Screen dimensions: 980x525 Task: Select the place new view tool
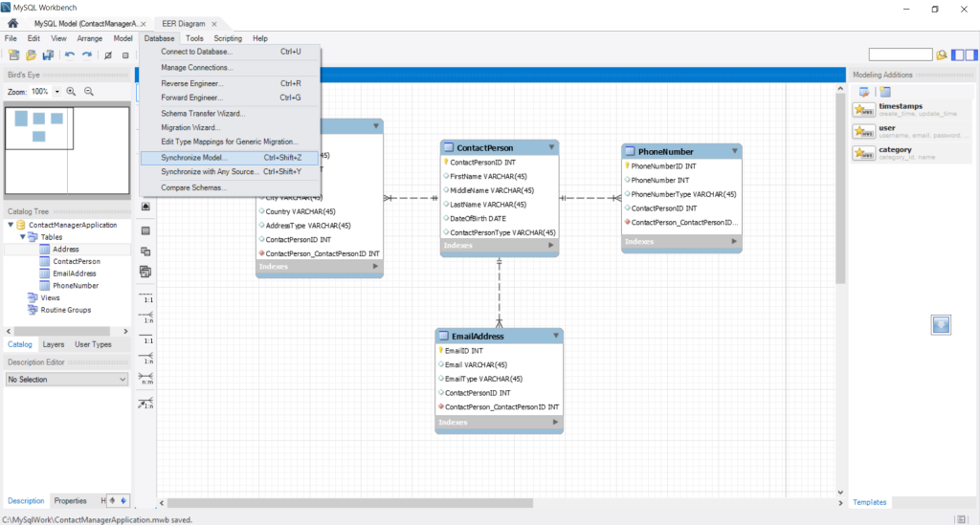click(145, 252)
